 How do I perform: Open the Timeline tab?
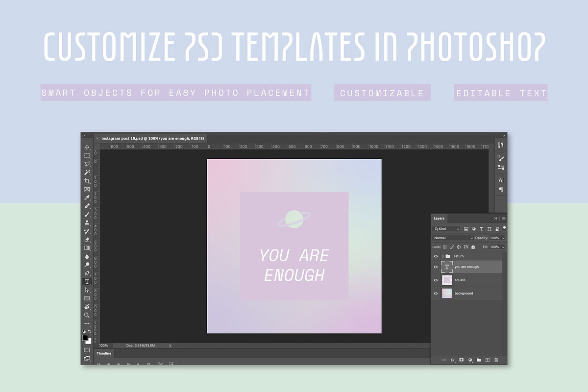click(104, 353)
